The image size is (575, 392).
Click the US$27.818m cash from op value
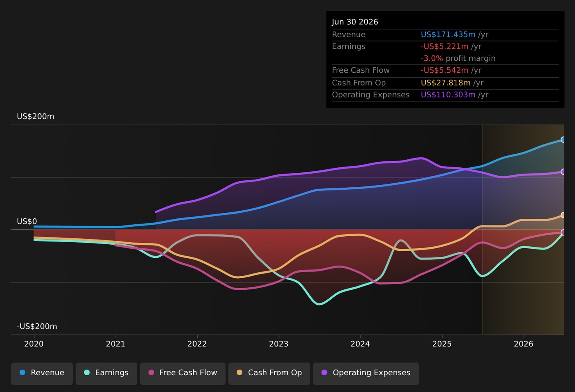pos(446,83)
